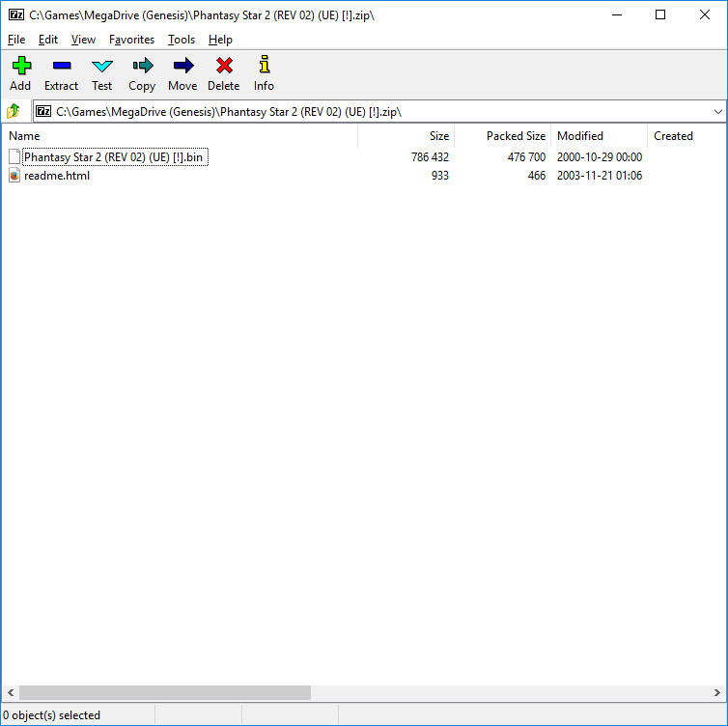This screenshot has height=726, width=728.
Task: Click size value 933
Action: click(x=439, y=176)
